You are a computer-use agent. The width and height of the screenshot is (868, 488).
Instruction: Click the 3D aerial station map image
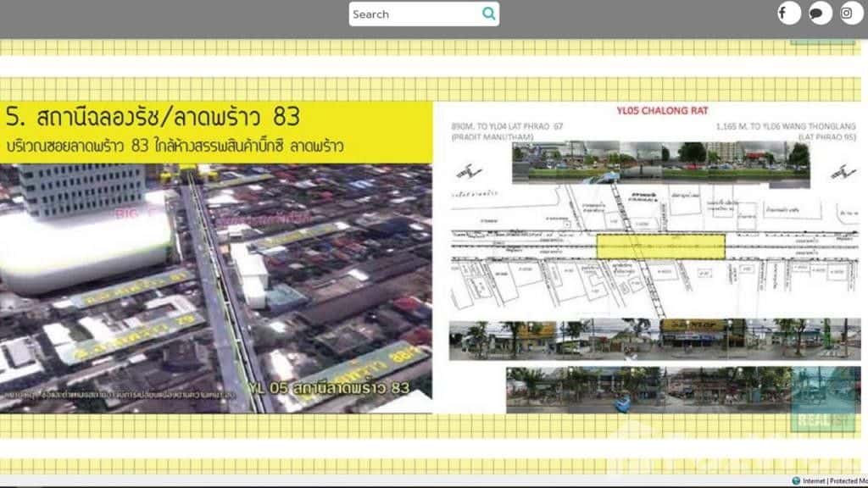pos(216,288)
